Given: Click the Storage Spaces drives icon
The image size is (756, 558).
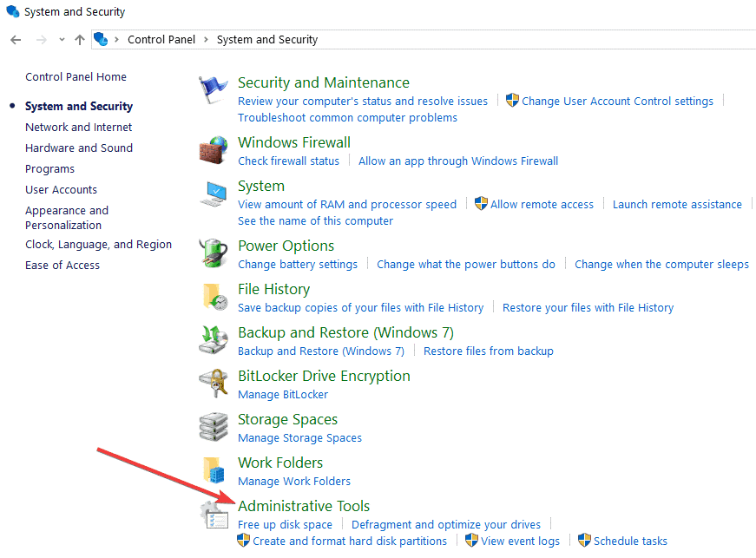Looking at the screenshot, I should click(x=213, y=428).
